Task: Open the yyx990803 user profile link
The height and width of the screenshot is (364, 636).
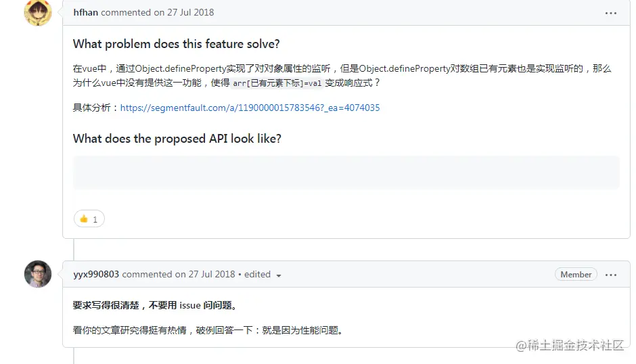Action: click(x=96, y=275)
